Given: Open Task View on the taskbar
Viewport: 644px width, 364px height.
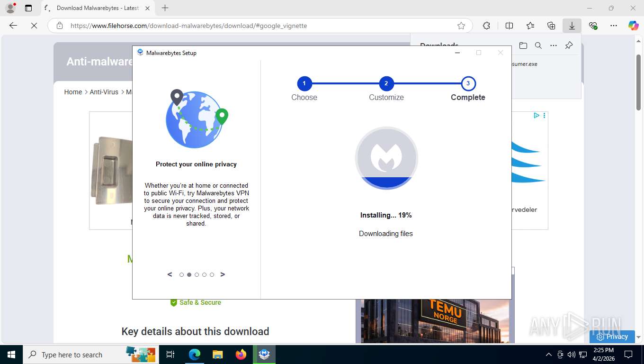Looking at the screenshot, I should (170, 355).
